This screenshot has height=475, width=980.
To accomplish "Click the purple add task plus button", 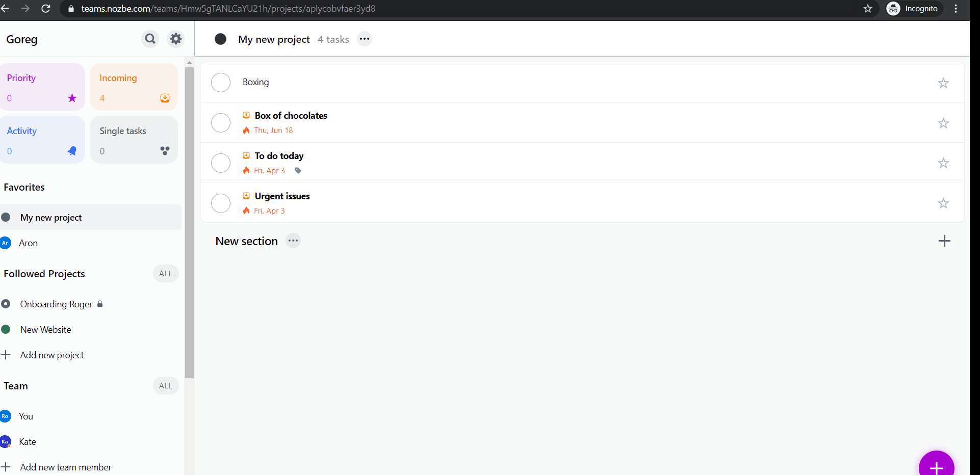I will (x=937, y=467).
